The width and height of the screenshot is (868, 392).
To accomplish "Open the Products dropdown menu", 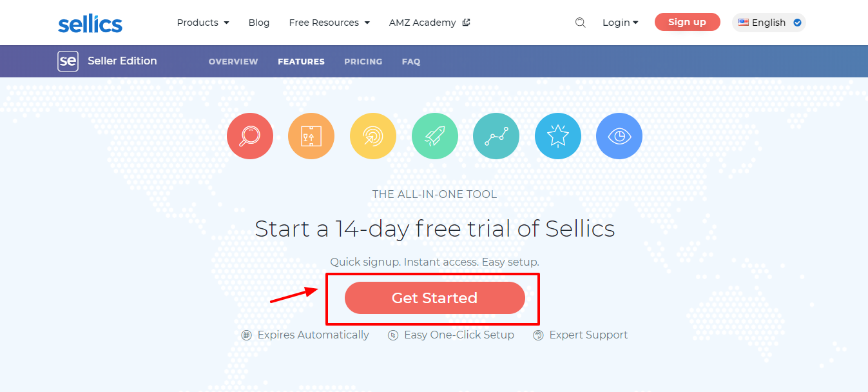I will [x=202, y=22].
